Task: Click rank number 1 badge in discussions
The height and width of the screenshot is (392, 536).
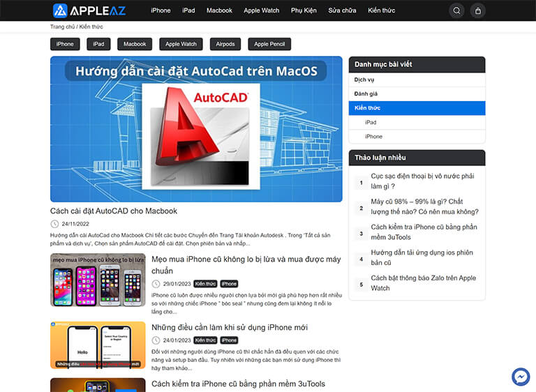Action: click(x=362, y=183)
